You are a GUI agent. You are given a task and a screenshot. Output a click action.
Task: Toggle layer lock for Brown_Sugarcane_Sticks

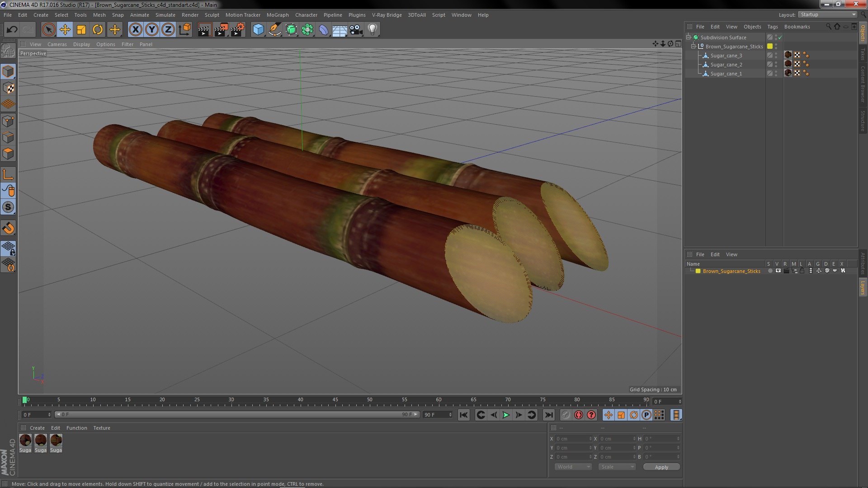click(802, 271)
